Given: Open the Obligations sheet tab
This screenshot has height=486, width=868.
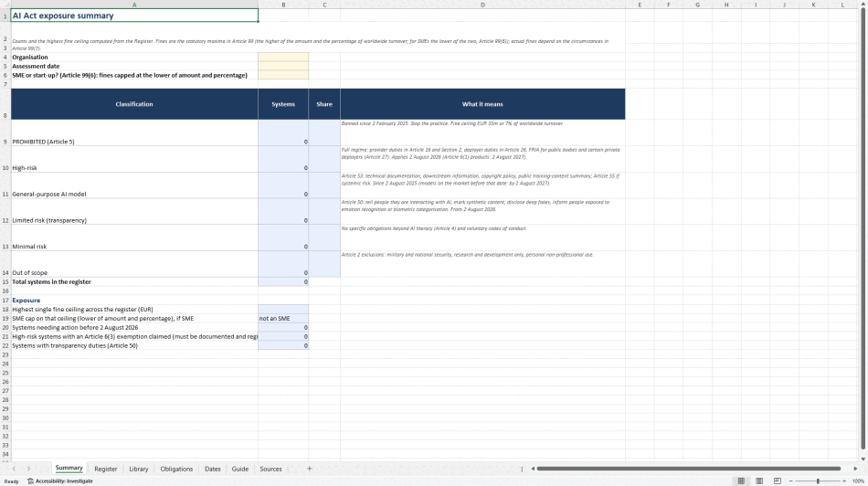Looking at the screenshot, I should coord(176,469).
